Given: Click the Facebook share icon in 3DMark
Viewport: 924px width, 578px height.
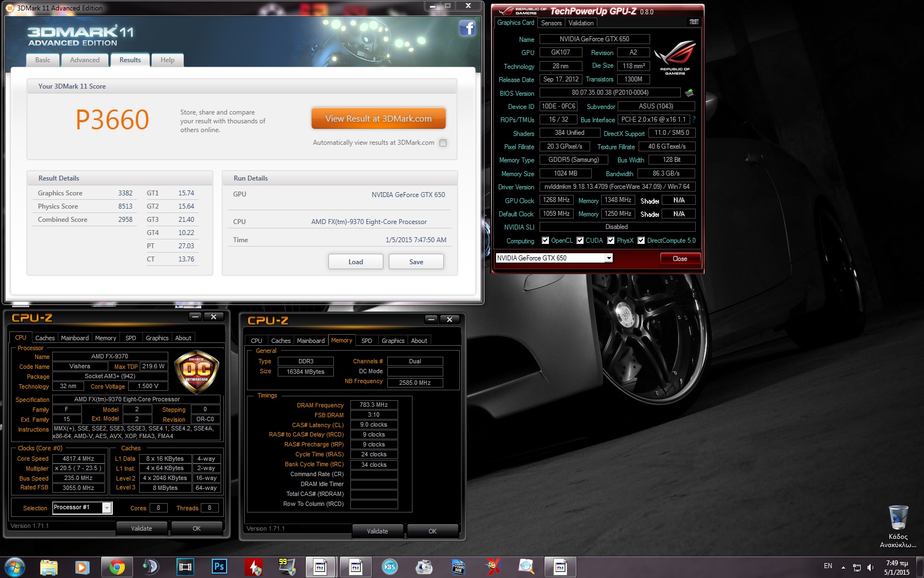Looking at the screenshot, I should pyautogui.click(x=467, y=28).
